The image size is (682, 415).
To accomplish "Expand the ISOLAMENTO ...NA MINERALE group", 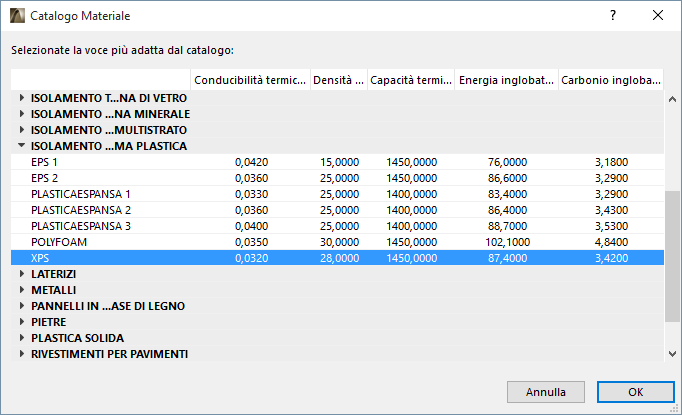I will click(22, 114).
